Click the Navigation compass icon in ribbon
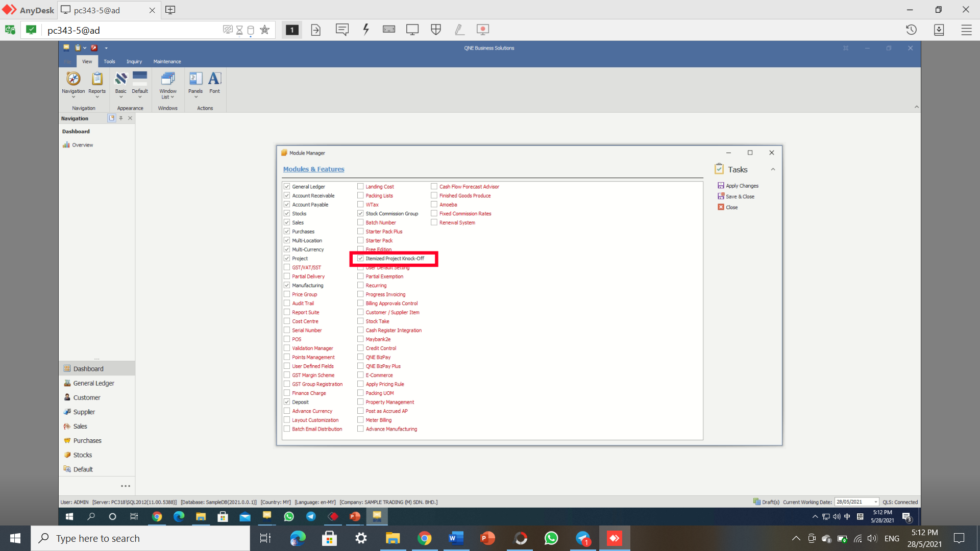The image size is (980, 551). (x=73, y=79)
